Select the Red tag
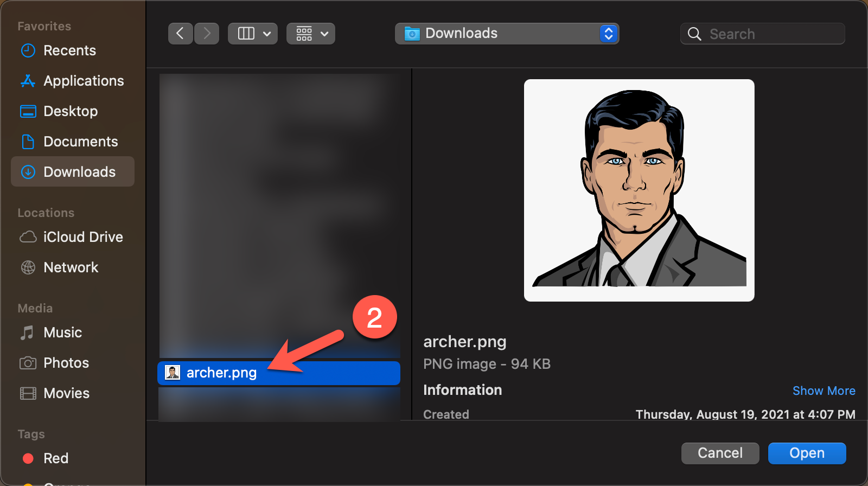Image resolution: width=868 pixels, height=486 pixels. pyautogui.click(x=55, y=458)
